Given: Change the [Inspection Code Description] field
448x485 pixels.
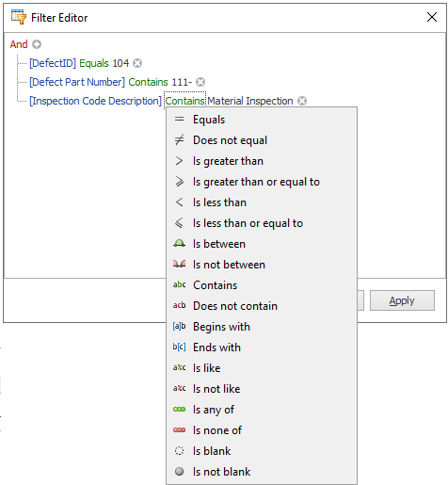Looking at the screenshot, I should (96, 101).
